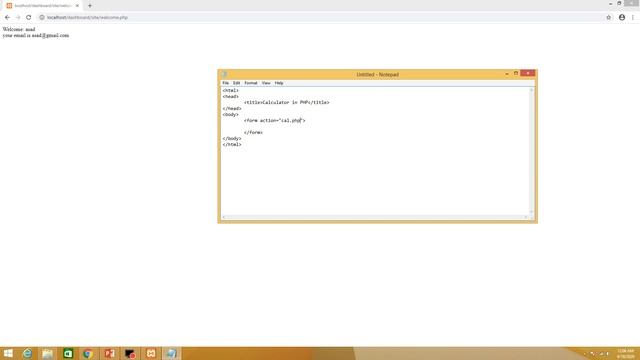Click Notepad horizontal scrollbar right arrow

coord(525,217)
